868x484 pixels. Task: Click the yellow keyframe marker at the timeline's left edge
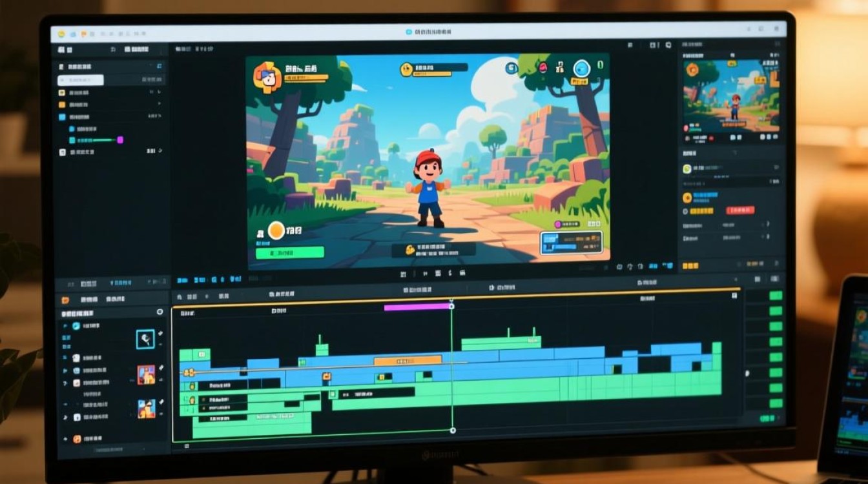[189, 372]
